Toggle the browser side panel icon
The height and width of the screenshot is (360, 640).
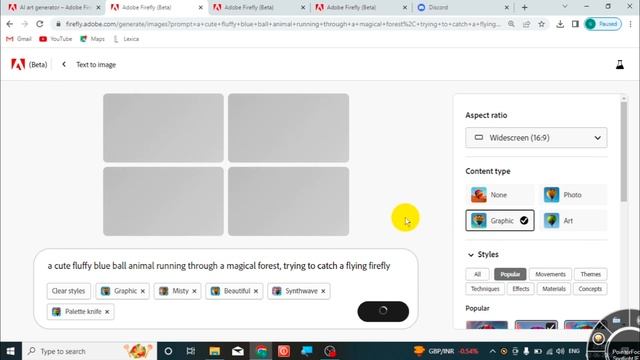click(575, 24)
